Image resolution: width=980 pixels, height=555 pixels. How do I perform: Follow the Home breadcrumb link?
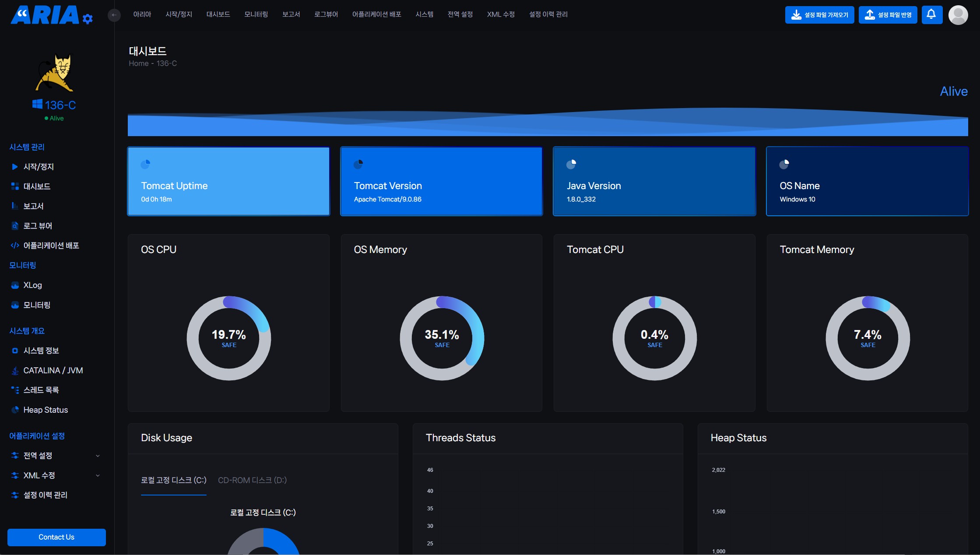(139, 63)
